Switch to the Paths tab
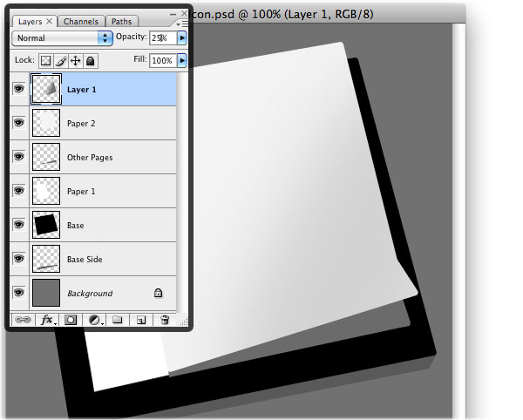 pyautogui.click(x=122, y=22)
